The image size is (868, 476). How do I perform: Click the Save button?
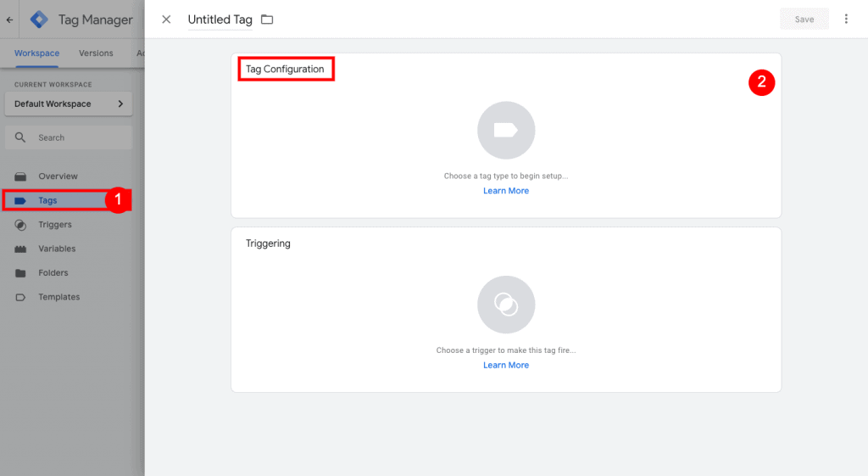coord(804,19)
